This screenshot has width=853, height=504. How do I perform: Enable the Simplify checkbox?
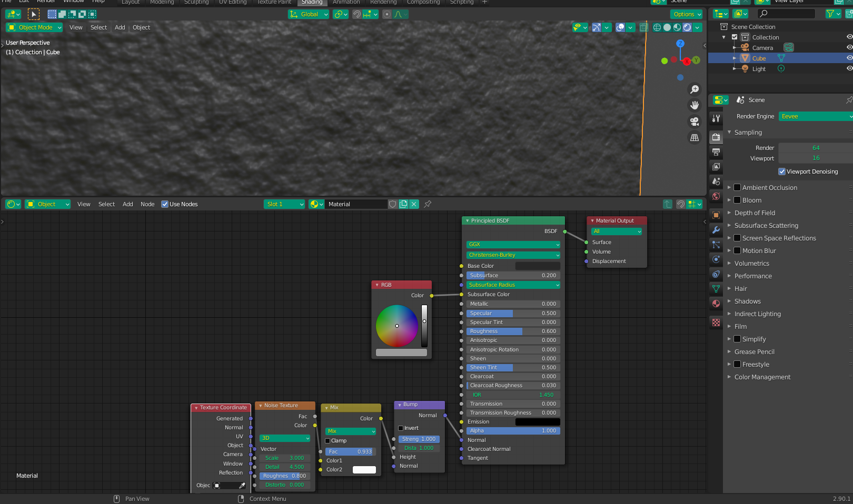click(x=737, y=339)
